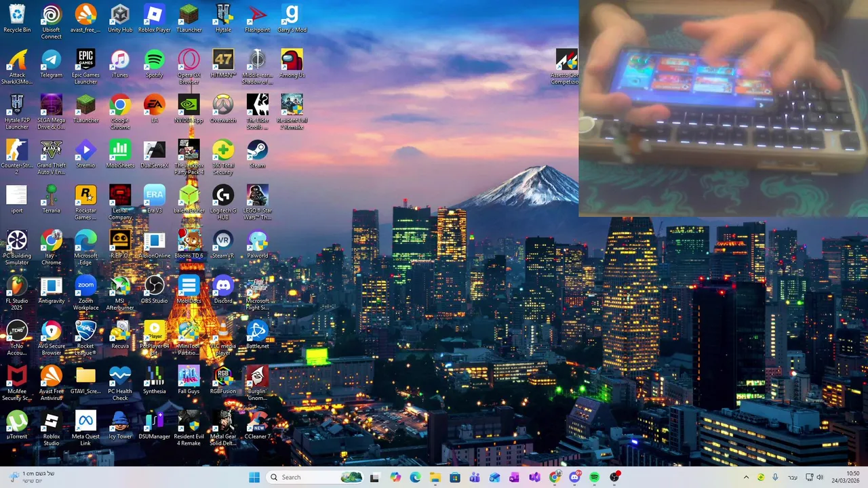The width and height of the screenshot is (868, 488).
Task: Click the Google Chrome desktop shortcut
Action: pos(120,112)
